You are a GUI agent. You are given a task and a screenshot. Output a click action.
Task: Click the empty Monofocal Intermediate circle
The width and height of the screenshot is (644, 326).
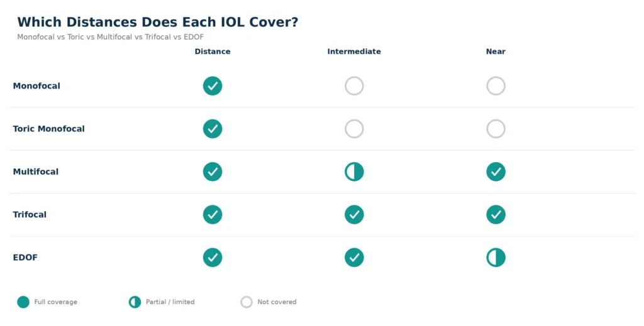(x=354, y=85)
